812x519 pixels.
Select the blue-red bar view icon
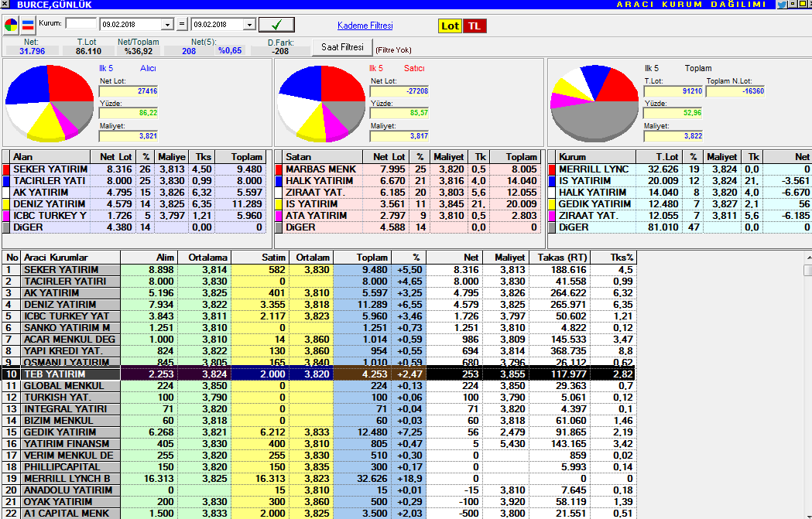(x=28, y=25)
